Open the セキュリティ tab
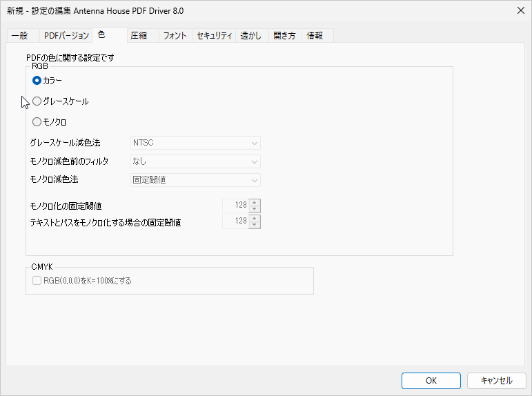 coord(214,36)
